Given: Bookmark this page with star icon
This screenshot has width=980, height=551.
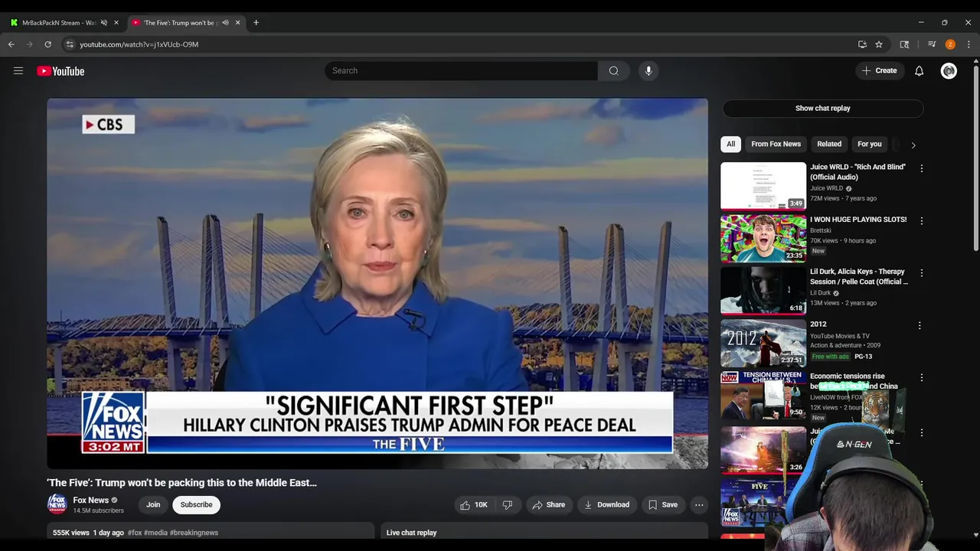Looking at the screenshot, I should click(x=879, y=44).
